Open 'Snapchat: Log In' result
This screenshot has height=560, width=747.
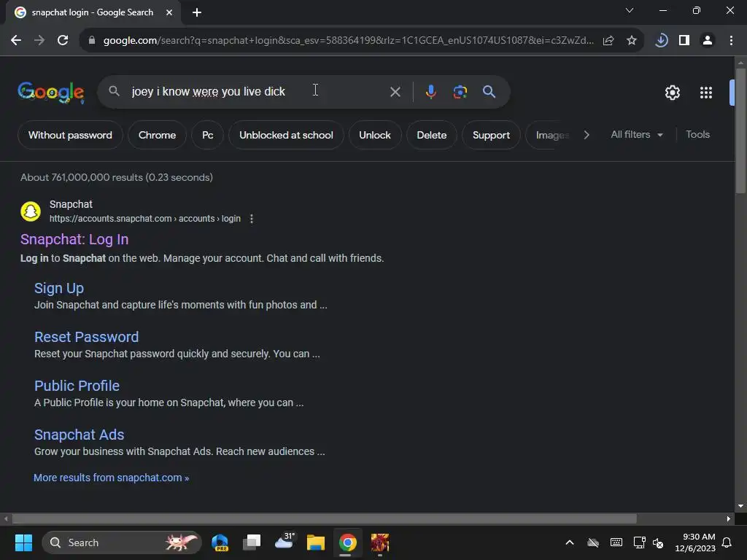point(74,239)
